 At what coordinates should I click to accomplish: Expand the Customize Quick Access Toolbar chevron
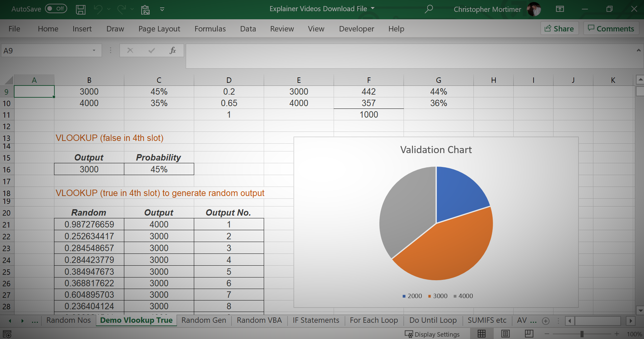point(162,9)
